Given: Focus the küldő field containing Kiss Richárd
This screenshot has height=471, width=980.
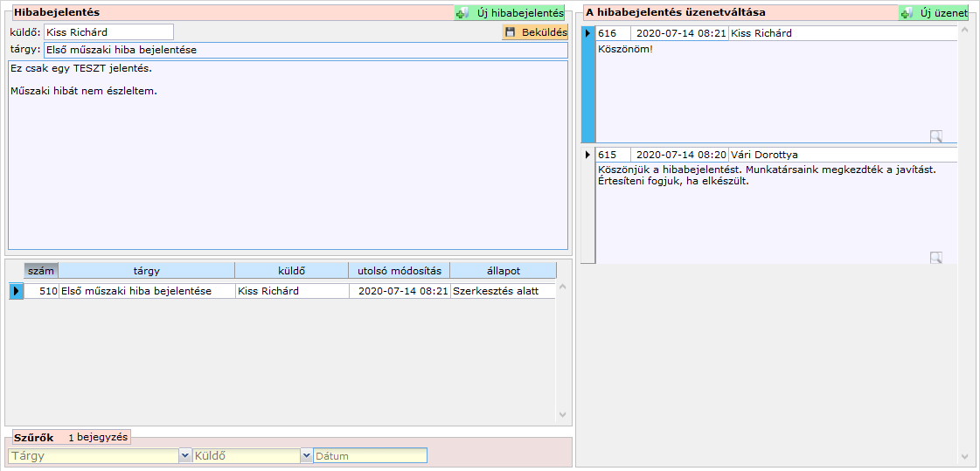Looking at the screenshot, I should pos(108,32).
